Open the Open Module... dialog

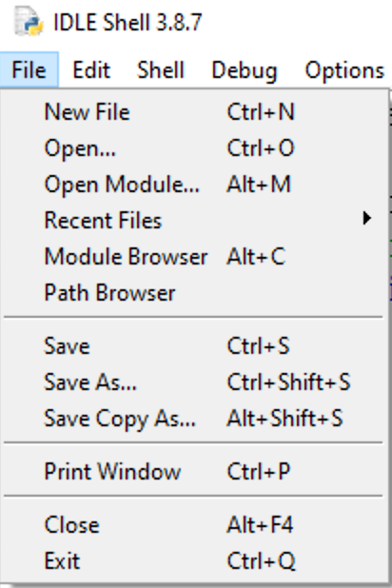point(194,185)
